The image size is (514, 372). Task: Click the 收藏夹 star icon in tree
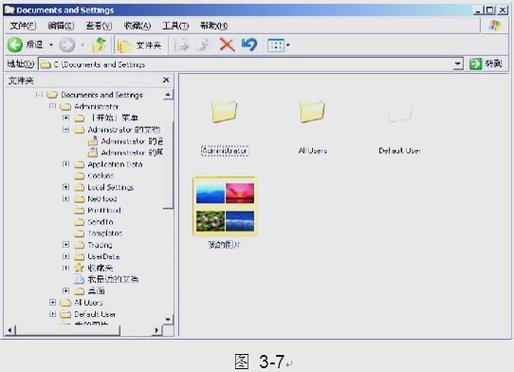[79, 268]
